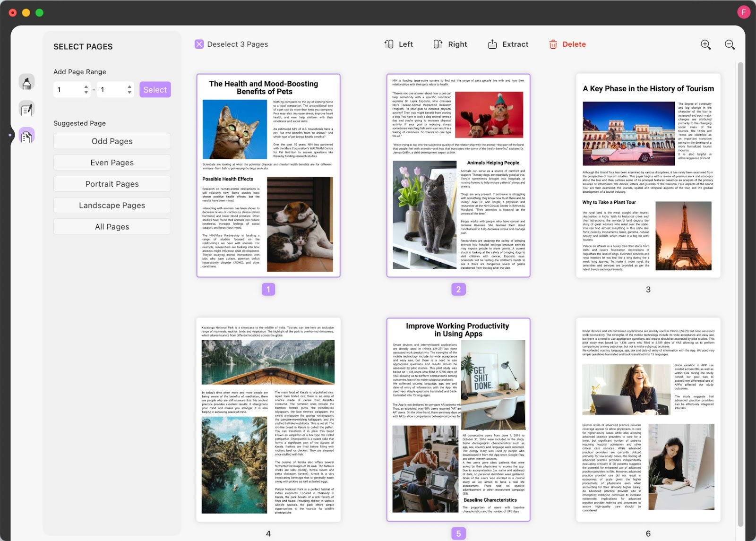The width and height of the screenshot is (756, 541).
Task: Toggle selection of page 1 badge
Action: coord(268,289)
